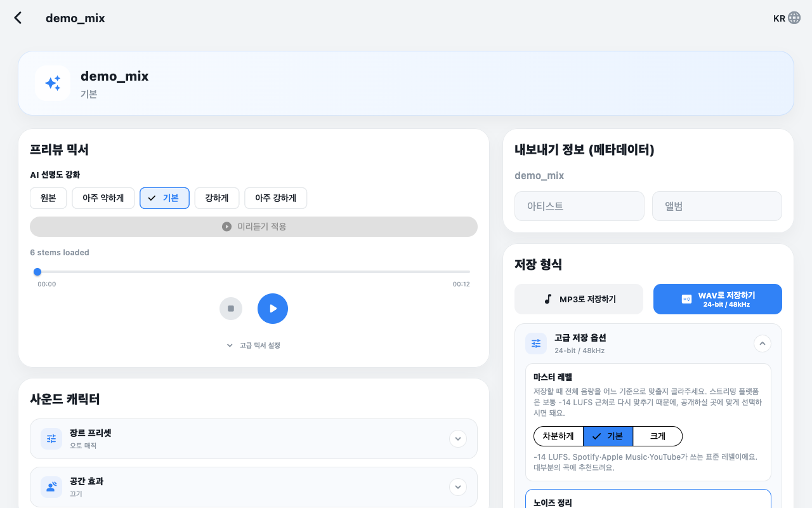Click the 사운드 캐릭터 heading
This screenshot has width=812, height=508.
click(65, 399)
